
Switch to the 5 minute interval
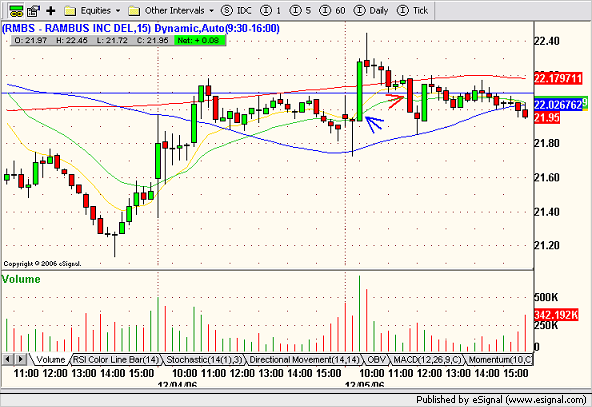(x=301, y=11)
